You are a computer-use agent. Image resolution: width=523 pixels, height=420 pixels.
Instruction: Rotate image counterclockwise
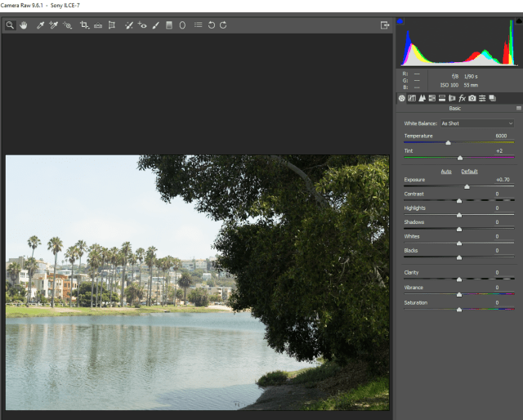click(x=211, y=25)
